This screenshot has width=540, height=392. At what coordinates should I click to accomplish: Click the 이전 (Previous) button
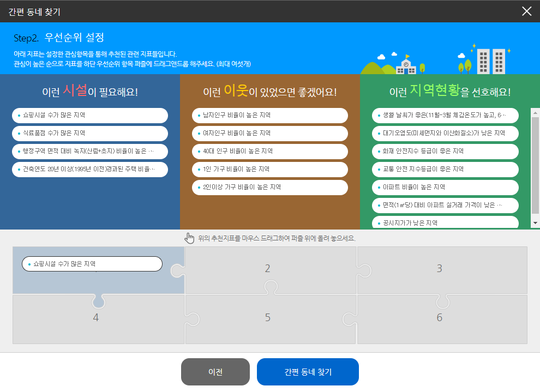215,371
